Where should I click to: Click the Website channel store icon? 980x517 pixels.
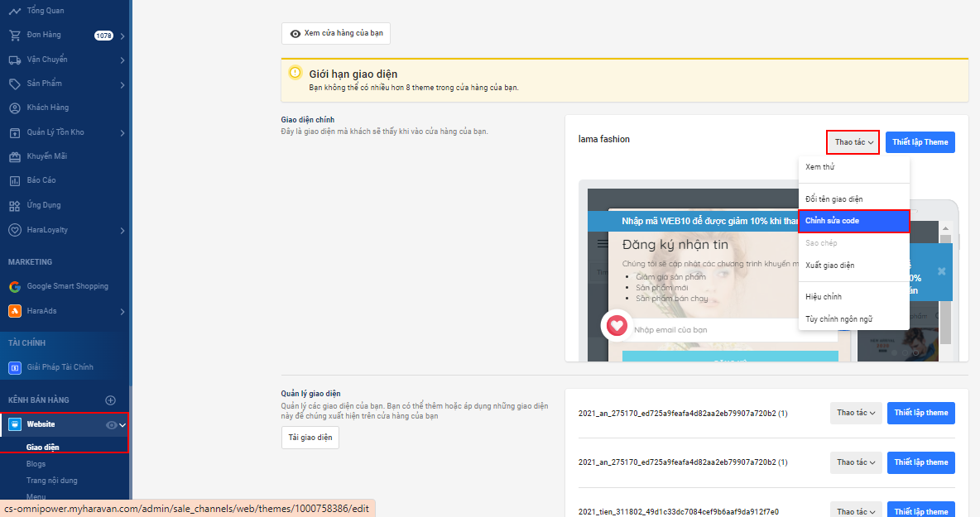pyautogui.click(x=14, y=424)
